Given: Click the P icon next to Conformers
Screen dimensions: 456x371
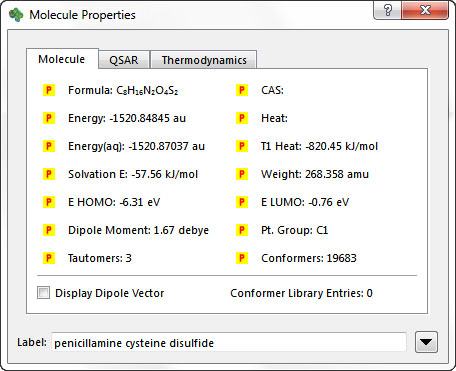Looking at the screenshot, I should [242, 258].
